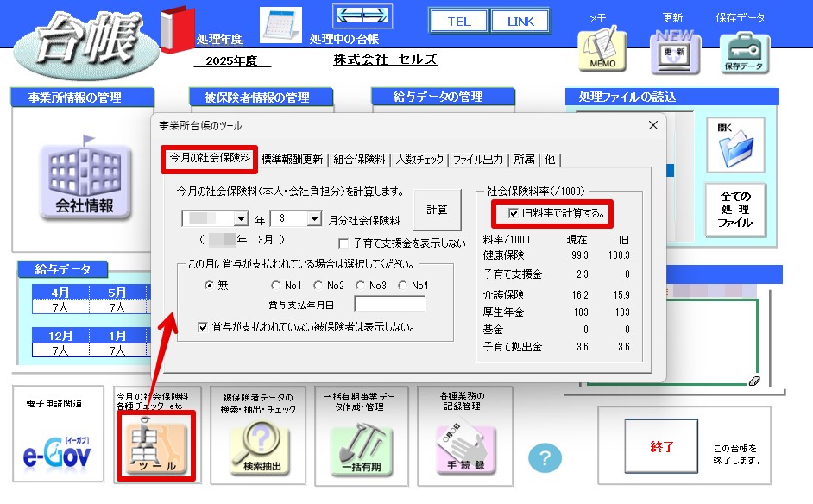The height and width of the screenshot is (504, 813).
Task: Click the 株式会社 セルズ ledger name
Action: pyautogui.click(x=385, y=59)
